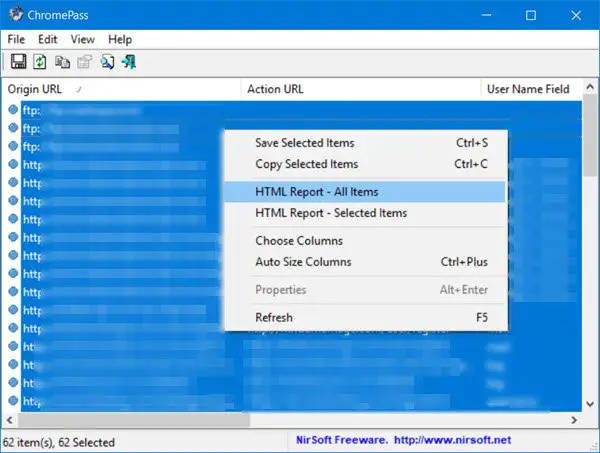Screen dimensions: 600x453
Task: Click the ChromePass app icon in title bar
Action: tap(16, 15)
